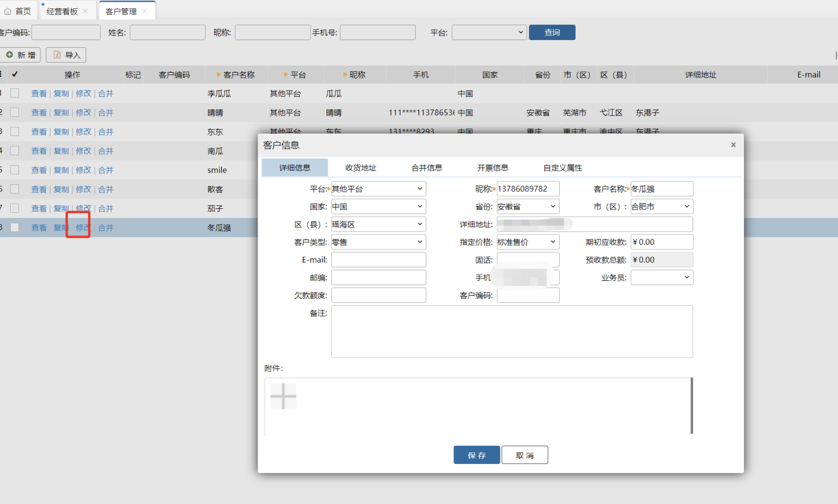Screen dimensions: 838x504
Task: Click the 客户编码 search field
Action: click(66, 32)
